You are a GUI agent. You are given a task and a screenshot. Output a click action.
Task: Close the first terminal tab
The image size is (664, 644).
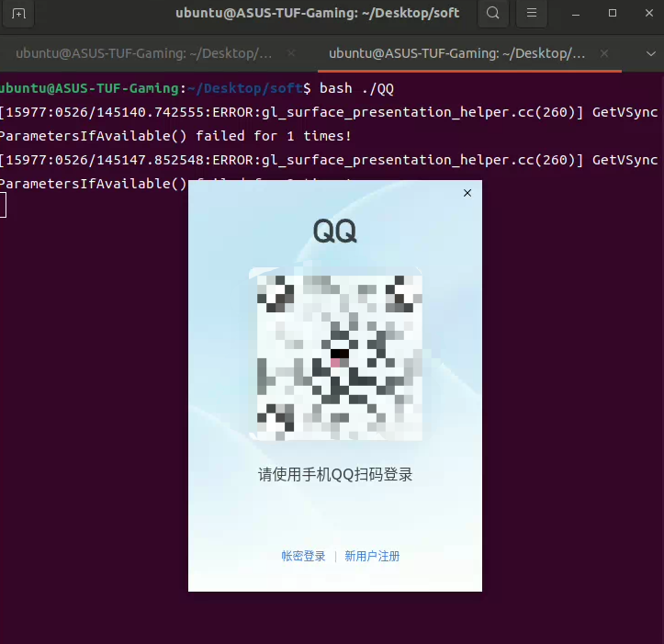tap(291, 53)
